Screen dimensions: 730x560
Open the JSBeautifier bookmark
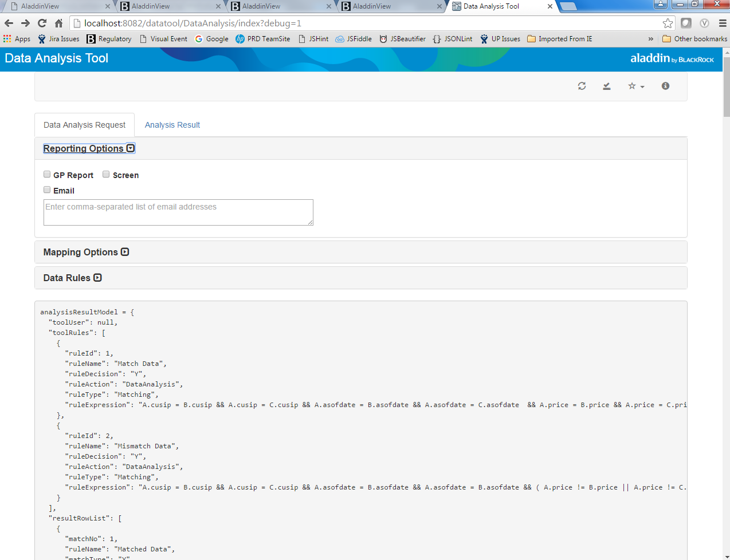(402, 39)
